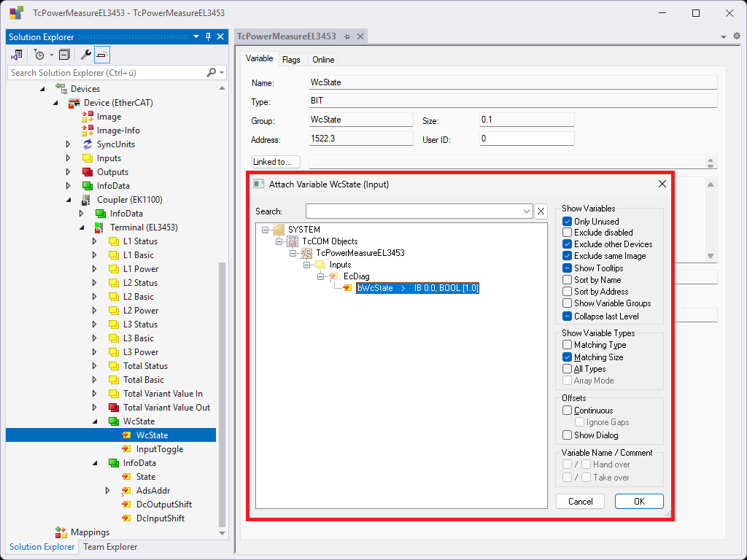Collapse the EcDiag node in variable tree
Viewport: 747px width, 560px height.
[320, 276]
